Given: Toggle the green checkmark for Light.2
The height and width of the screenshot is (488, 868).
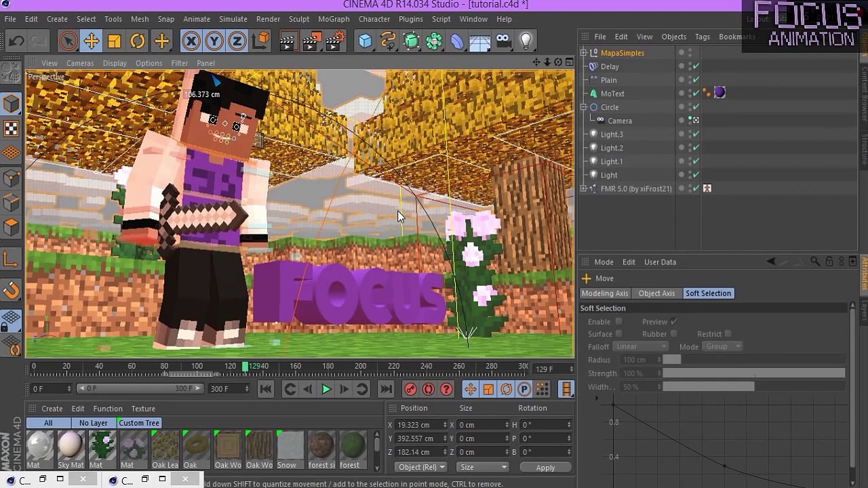Looking at the screenshot, I should point(696,148).
